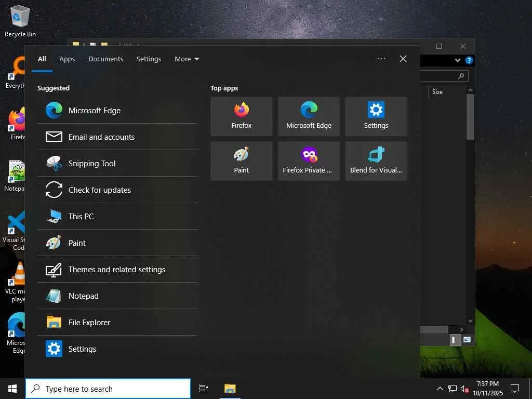
Task: Click Size column header in File Explorer
Action: tap(437, 91)
